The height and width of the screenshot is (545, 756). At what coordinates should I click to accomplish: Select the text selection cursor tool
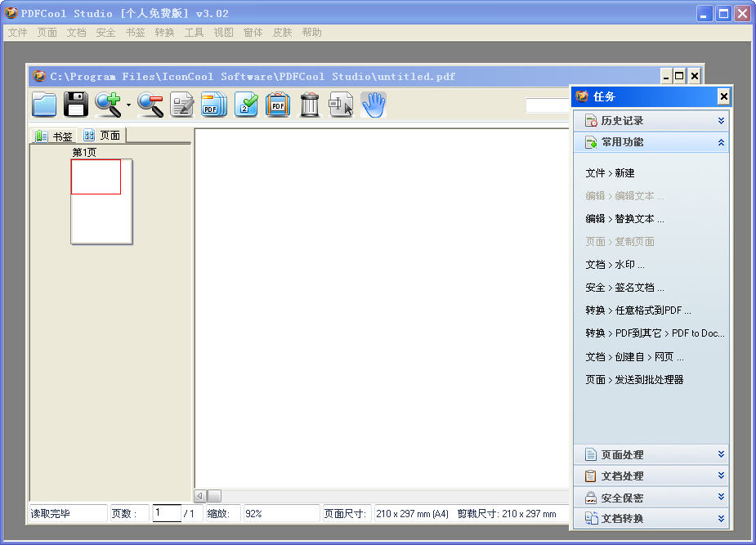click(x=341, y=105)
